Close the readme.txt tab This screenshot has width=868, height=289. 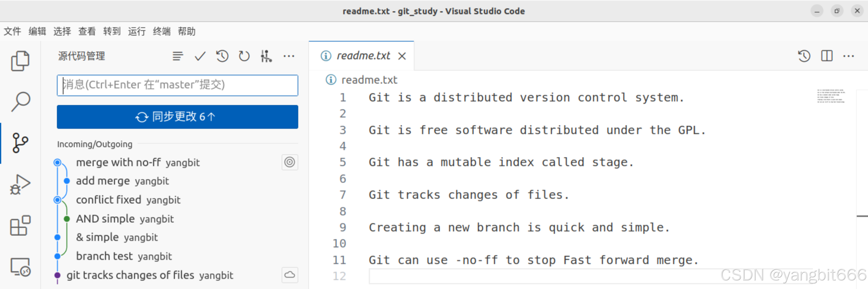402,56
